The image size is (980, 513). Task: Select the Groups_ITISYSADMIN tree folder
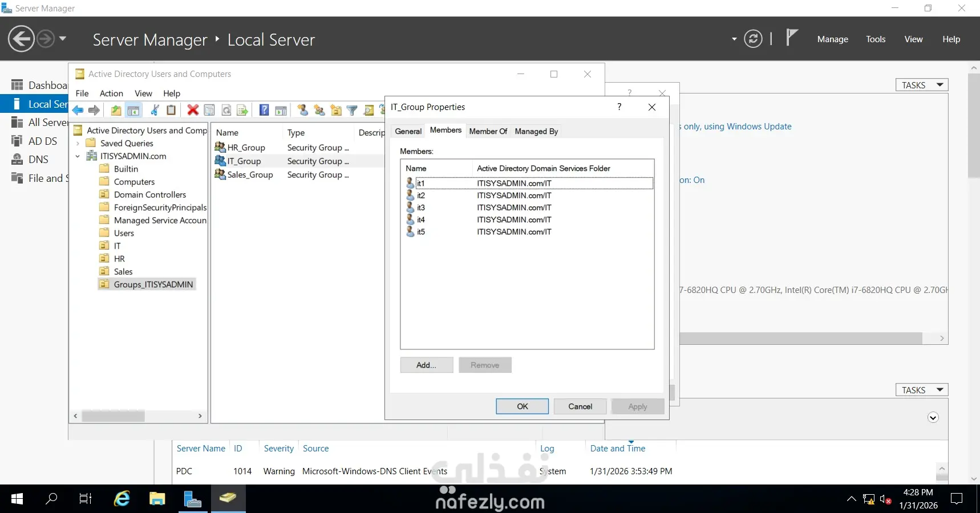(147, 284)
